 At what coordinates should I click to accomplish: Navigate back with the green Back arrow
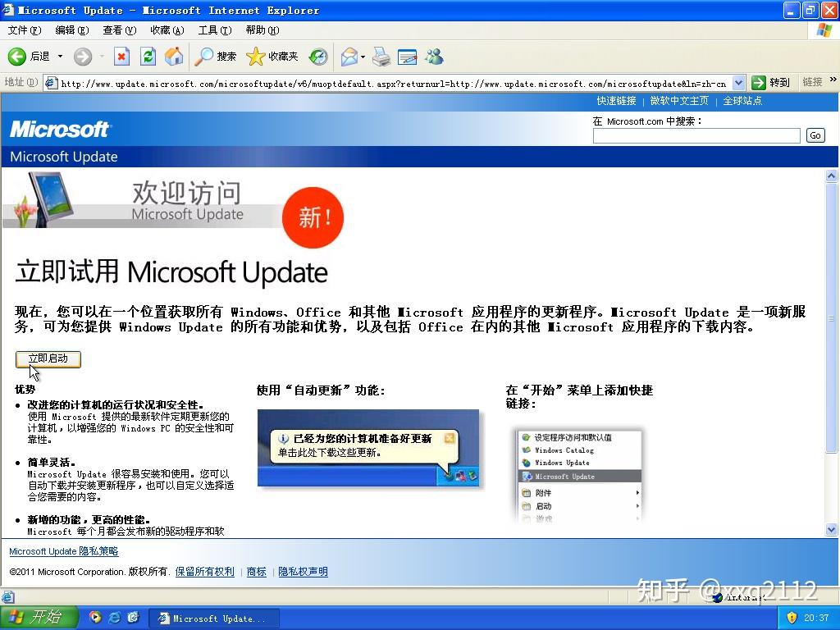[x=18, y=57]
